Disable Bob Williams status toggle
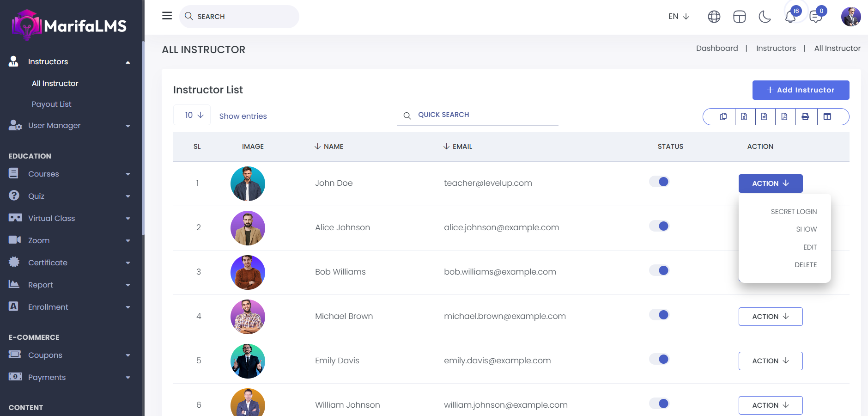Image resolution: width=868 pixels, height=416 pixels. pyautogui.click(x=659, y=270)
